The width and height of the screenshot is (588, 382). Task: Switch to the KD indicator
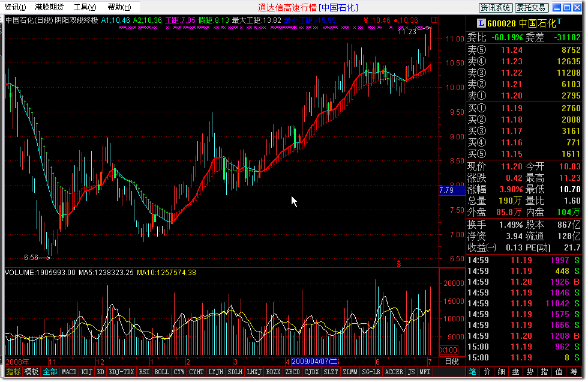(101, 372)
